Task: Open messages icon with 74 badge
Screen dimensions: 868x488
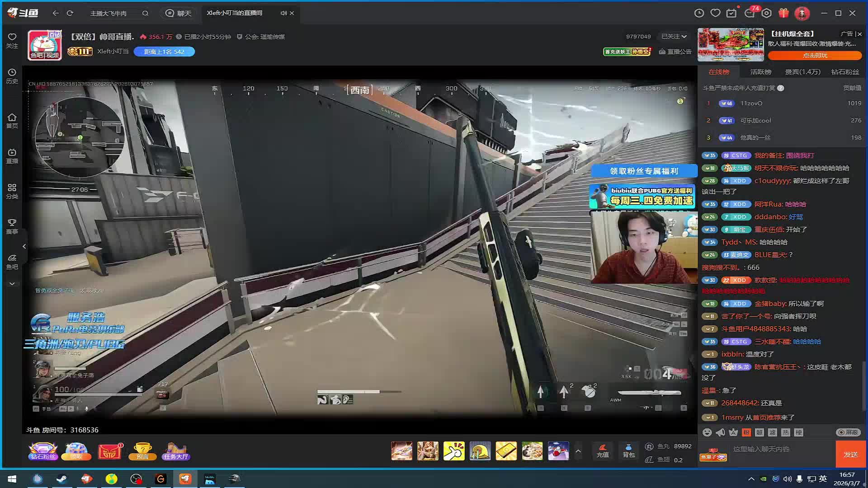Action: (x=750, y=13)
